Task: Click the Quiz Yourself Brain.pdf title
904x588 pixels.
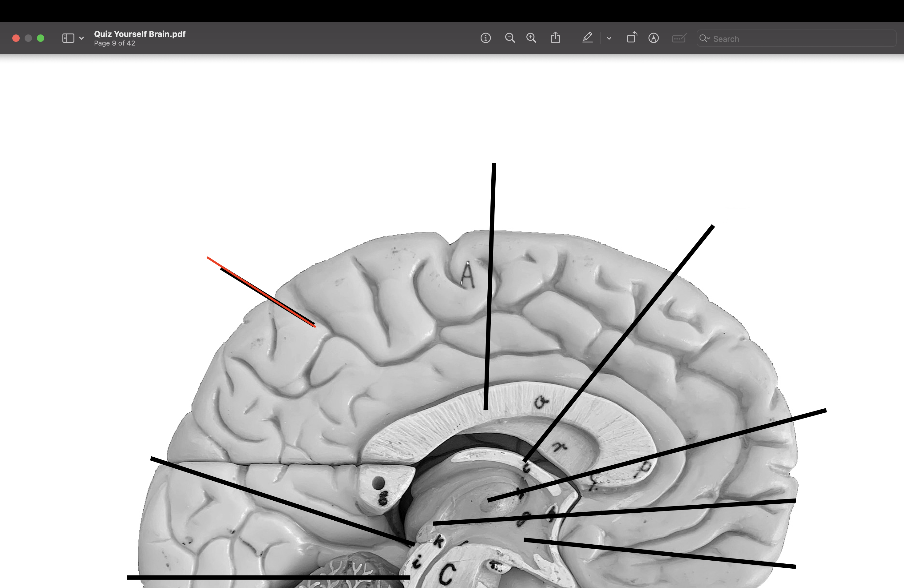Action: point(140,34)
